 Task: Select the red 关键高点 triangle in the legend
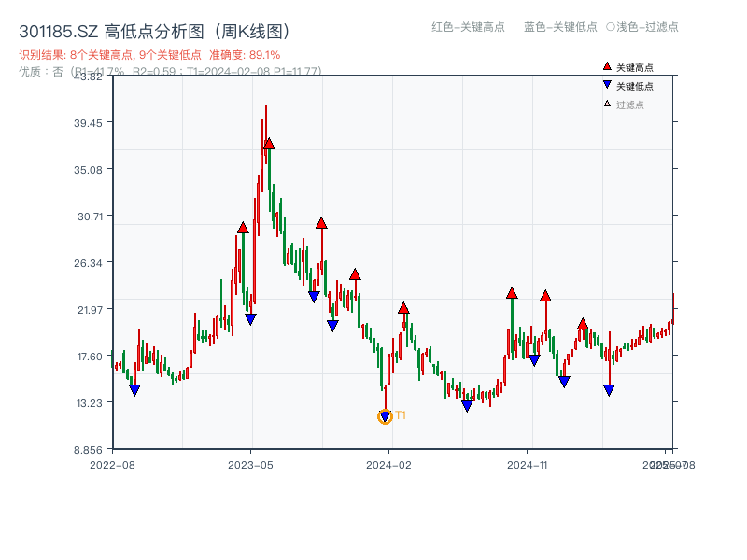606,66
